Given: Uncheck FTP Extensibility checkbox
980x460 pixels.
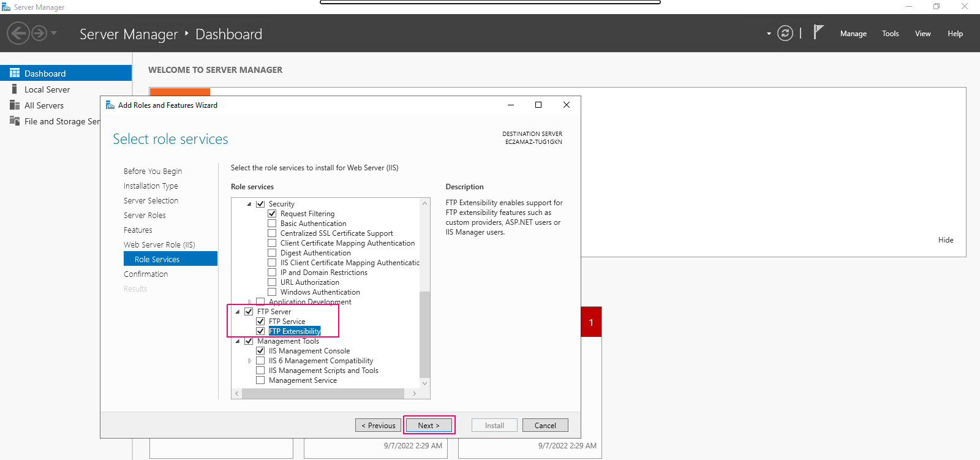Looking at the screenshot, I should [x=260, y=331].
